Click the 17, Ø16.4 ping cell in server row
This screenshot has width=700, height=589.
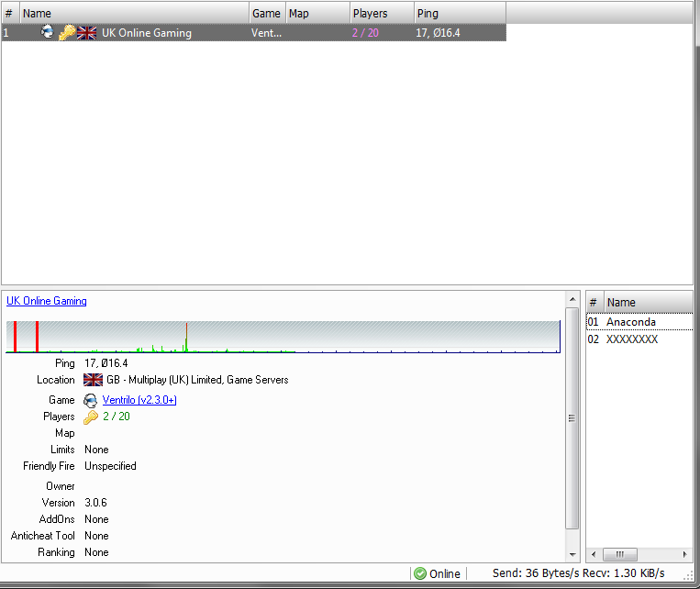(x=438, y=33)
